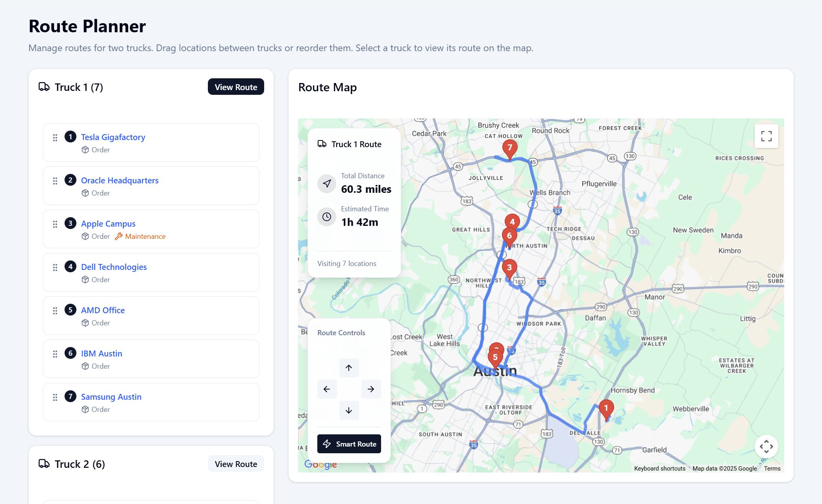
Task: Click View Route for Truck 2
Action: click(236, 464)
